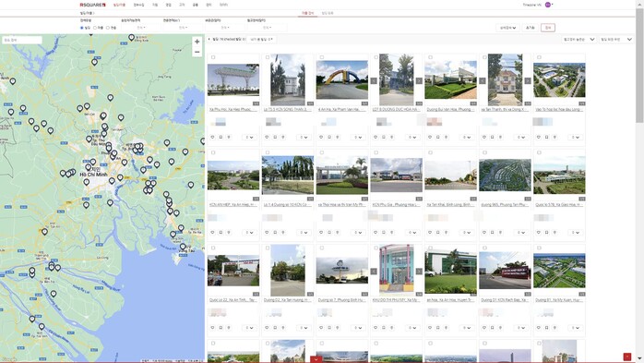Open the Xa Phu Hoi, Xa Hiep Phuoc title link
The height and width of the screenshot is (363, 644).
(233, 109)
